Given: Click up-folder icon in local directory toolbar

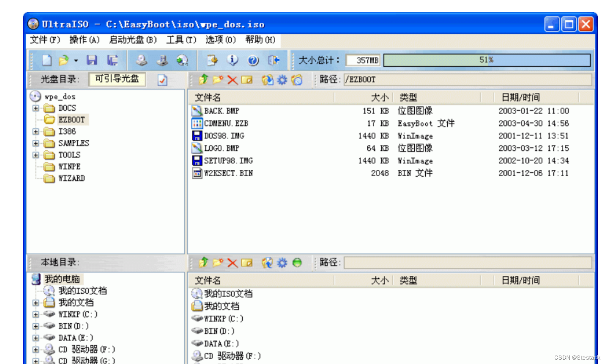Looking at the screenshot, I should click(x=203, y=263).
